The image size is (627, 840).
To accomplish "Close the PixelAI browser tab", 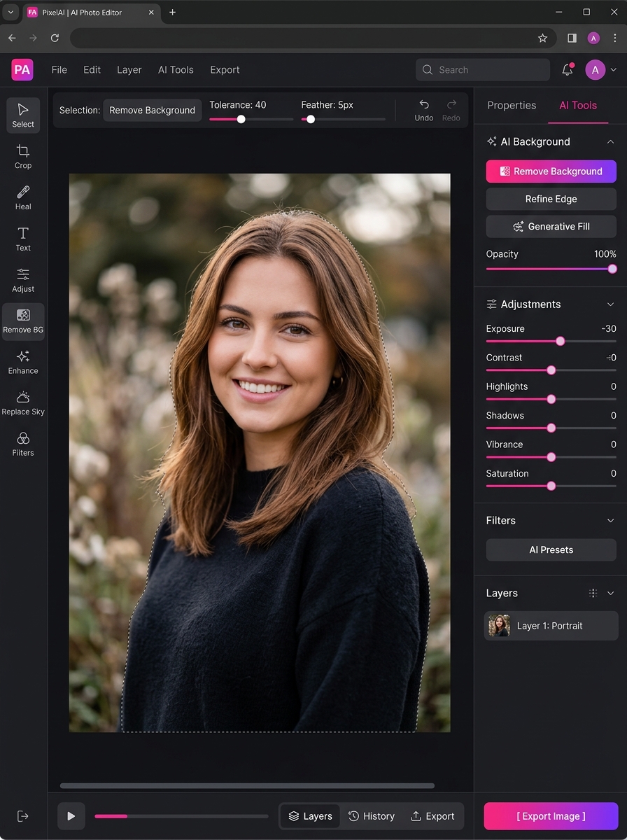I will pos(151,12).
